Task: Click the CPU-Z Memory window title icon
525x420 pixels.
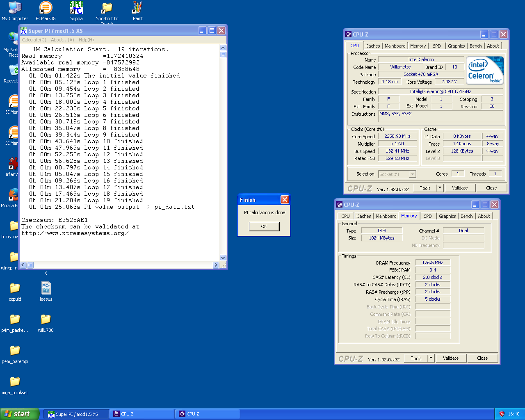Action: [x=339, y=204]
